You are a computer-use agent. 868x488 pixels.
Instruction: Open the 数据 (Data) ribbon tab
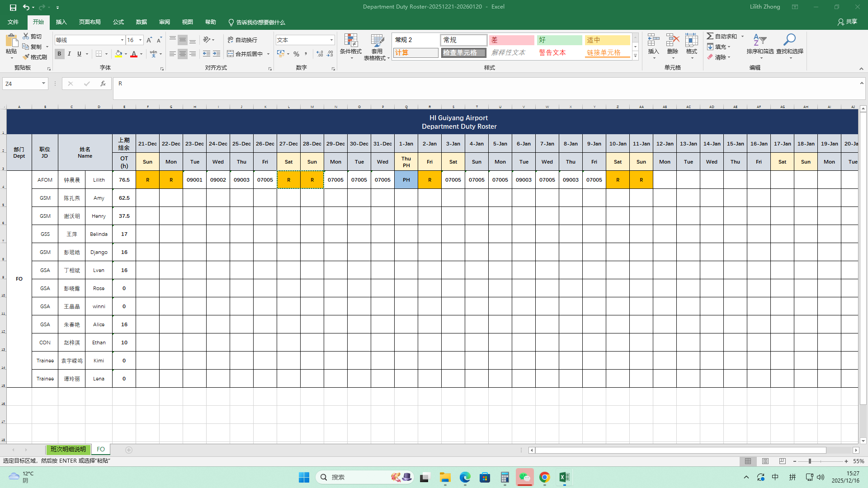coord(142,22)
